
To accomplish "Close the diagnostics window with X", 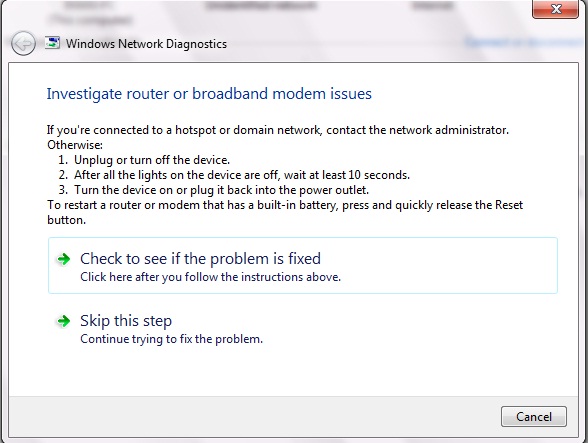I will pos(555,9).
